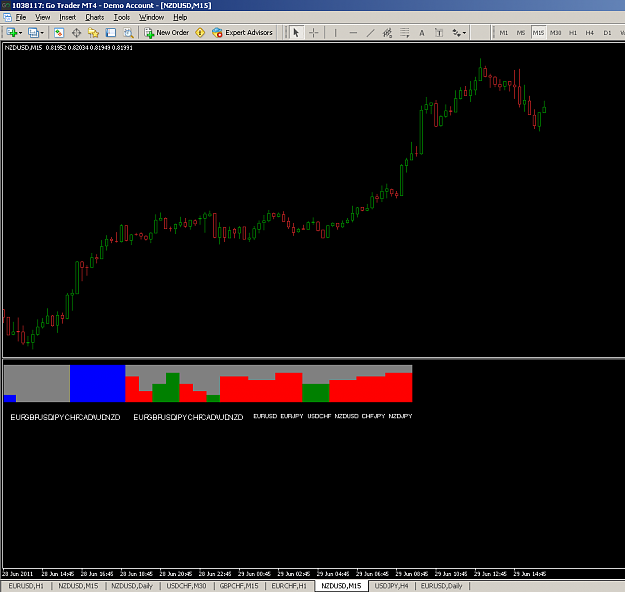Switch to the NZDUSD,Daily chart tab

coord(132,586)
